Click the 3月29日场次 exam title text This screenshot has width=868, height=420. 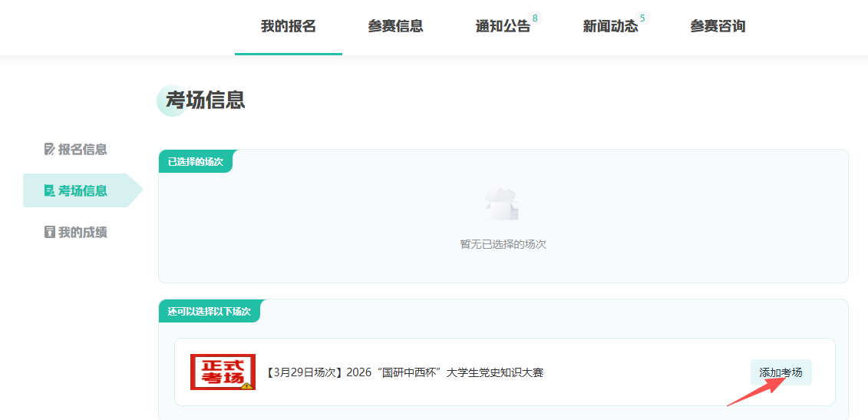coord(404,372)
